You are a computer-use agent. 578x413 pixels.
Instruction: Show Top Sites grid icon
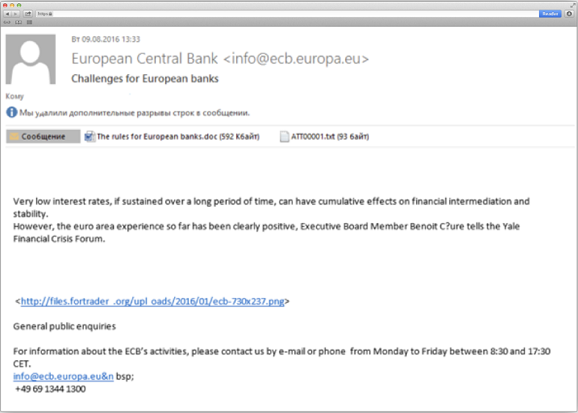click(29, 22)
